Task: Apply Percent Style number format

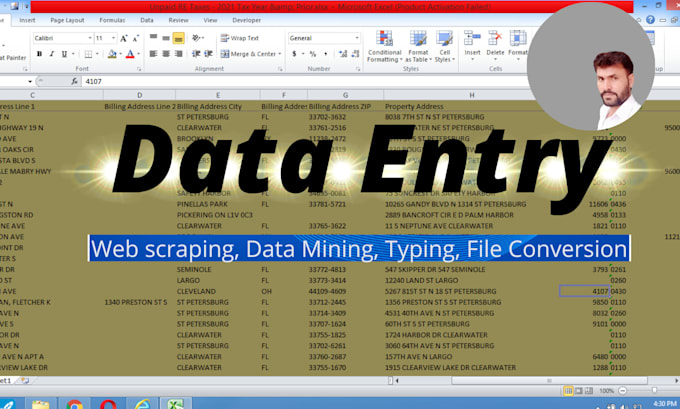Action: click(313, 54)
